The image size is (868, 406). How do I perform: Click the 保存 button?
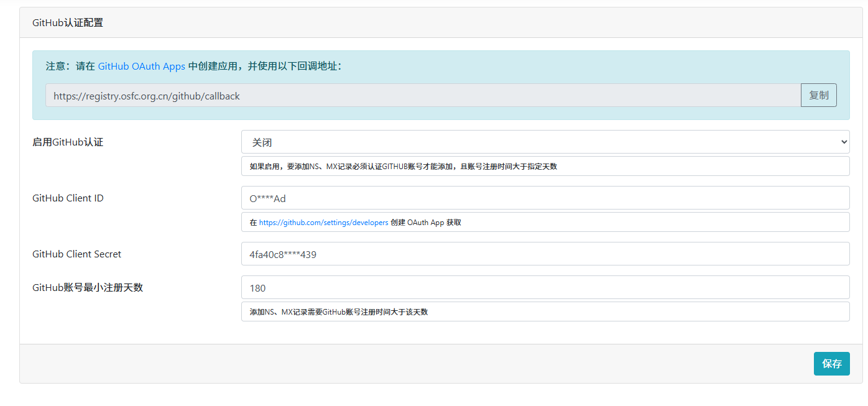click(832, 364)
